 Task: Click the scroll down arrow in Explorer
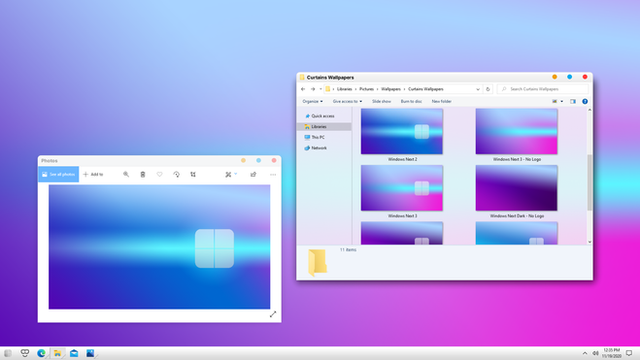tap(589, 242)
